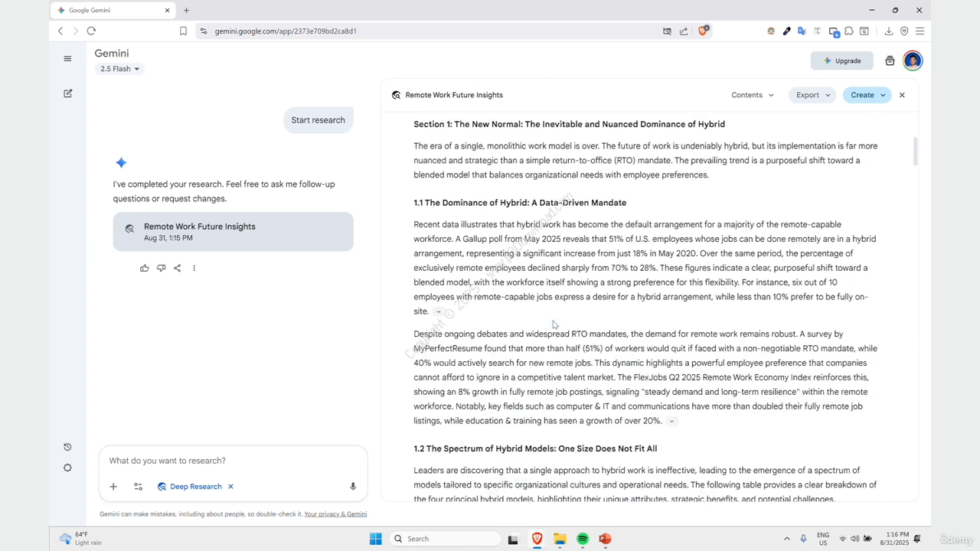Open the Export dropdown menu
Image resolution: width=980 pixels, height=551 pixels.
click(x=812, y=95)
